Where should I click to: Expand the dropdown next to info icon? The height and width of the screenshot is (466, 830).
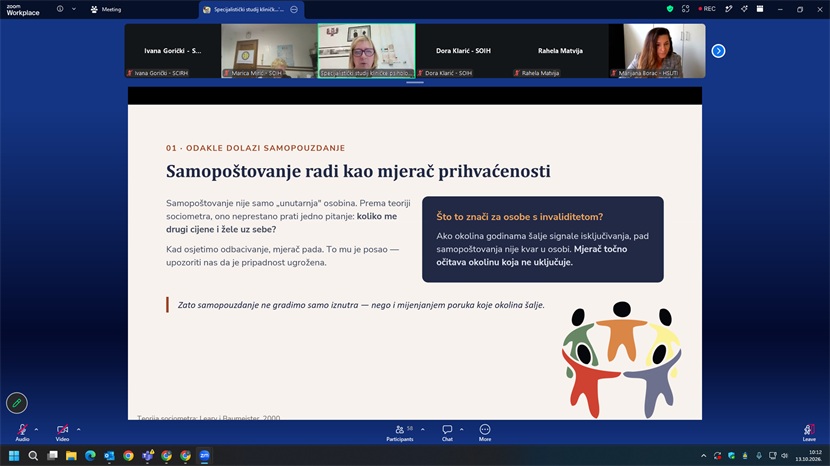point(74,9)
